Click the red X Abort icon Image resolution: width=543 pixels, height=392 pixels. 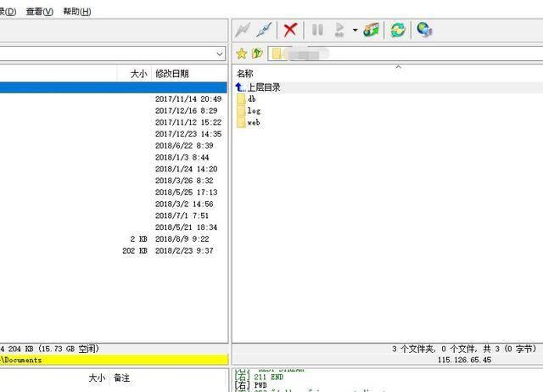(290, 30)
